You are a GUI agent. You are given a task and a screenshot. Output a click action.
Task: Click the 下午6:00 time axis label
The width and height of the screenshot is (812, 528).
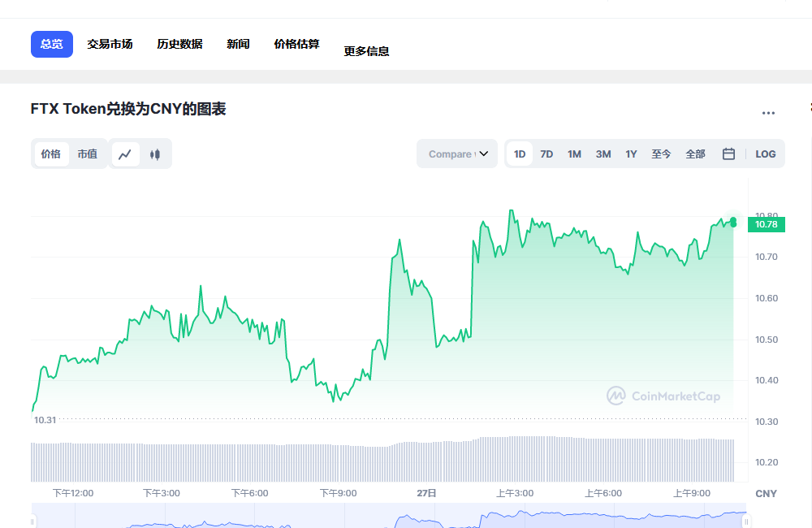(x=249, y=493)
